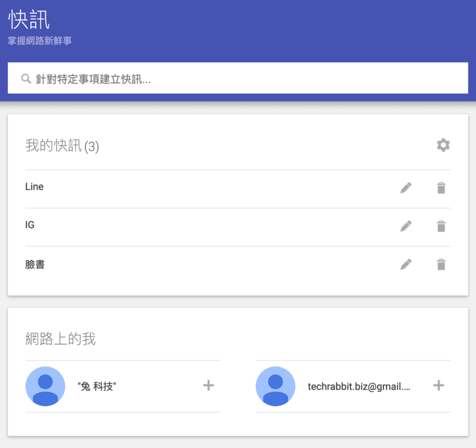Focus the 針對特定事項建立快訊 search field
The height and width of the screenshot is (448, 476).
pos(238,78)
